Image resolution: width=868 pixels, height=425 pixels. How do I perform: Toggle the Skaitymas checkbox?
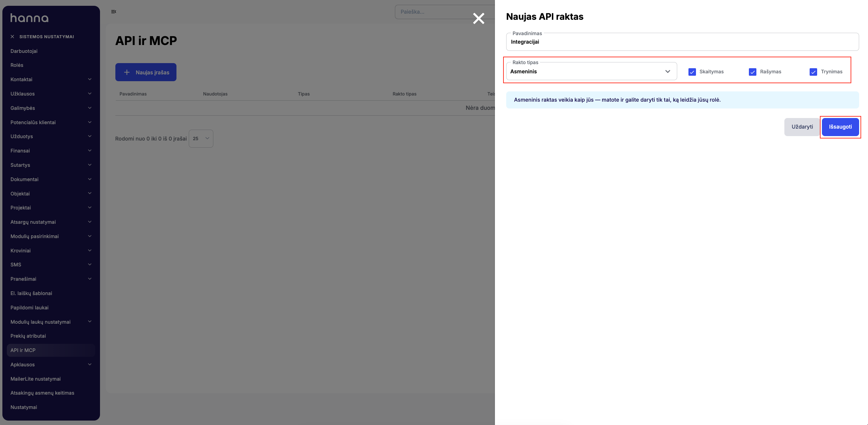tap(692, 72)
